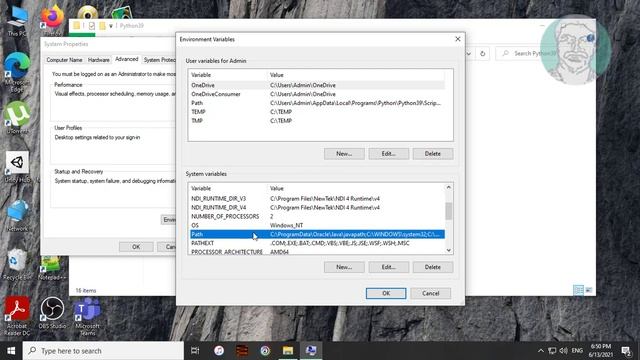Launch OBS Studio from desktop
This screenshot has width=640, height=360.
(52, 313)
